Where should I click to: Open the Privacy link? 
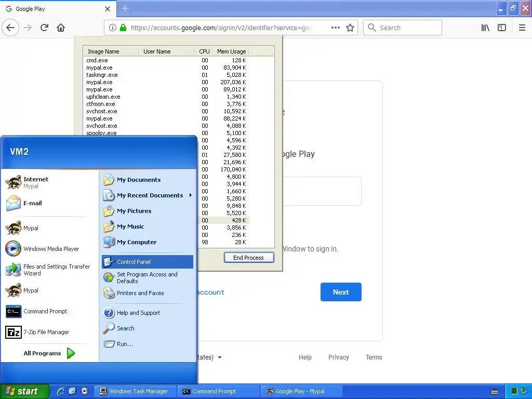click(339, 357)
